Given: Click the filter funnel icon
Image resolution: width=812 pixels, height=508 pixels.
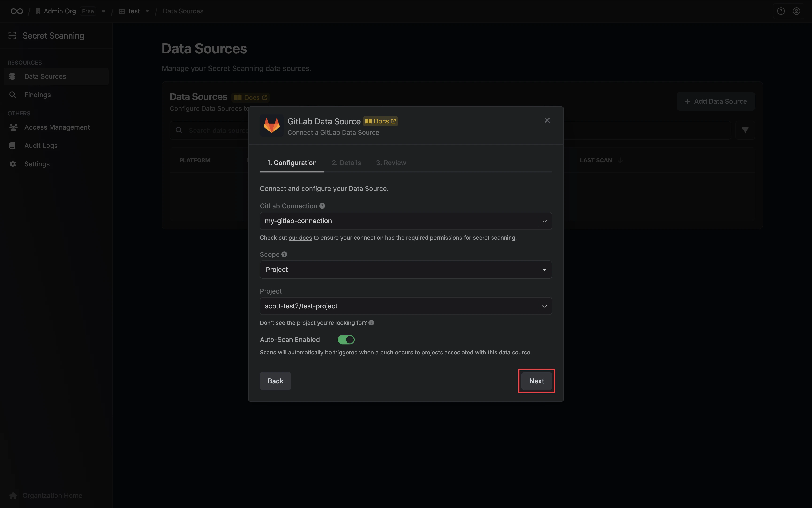Looking at the screenshot, I should point(745,130).
